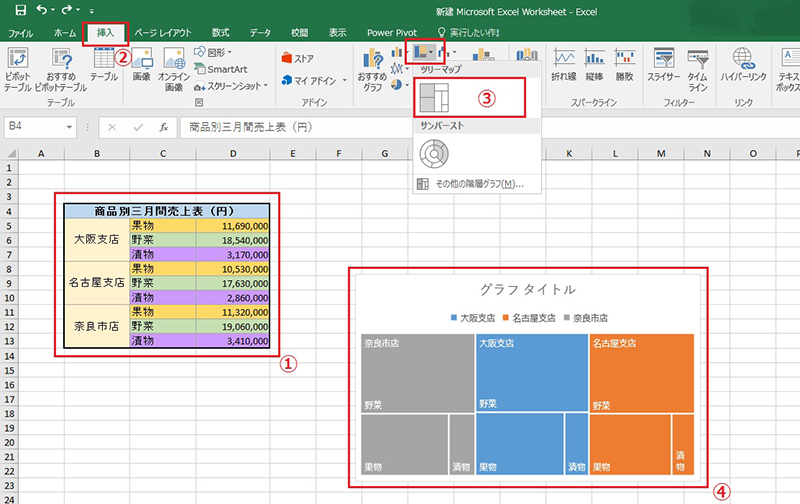
Task: Click the 名古屋支店 legend entry in chart
Action: pyautogui.click(x=529, y=318)
